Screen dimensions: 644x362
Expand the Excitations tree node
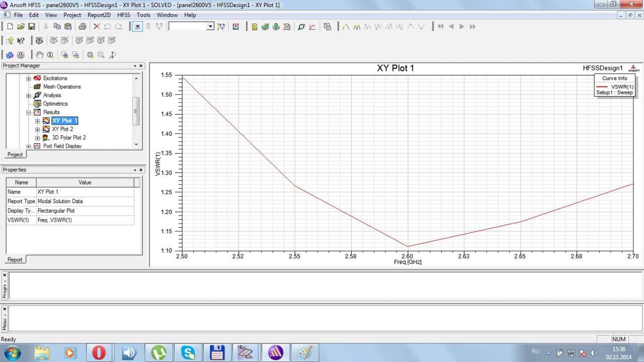pos(29,78)
